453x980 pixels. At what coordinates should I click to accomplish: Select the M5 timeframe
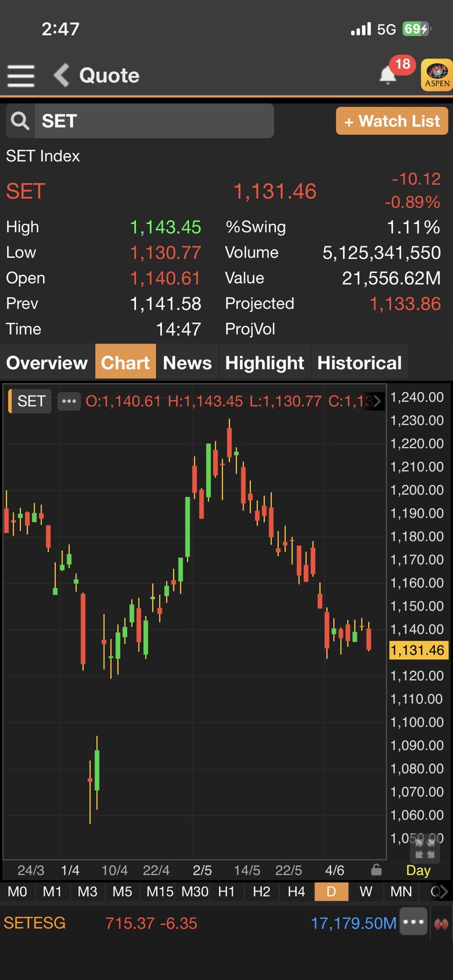(122, 891)
